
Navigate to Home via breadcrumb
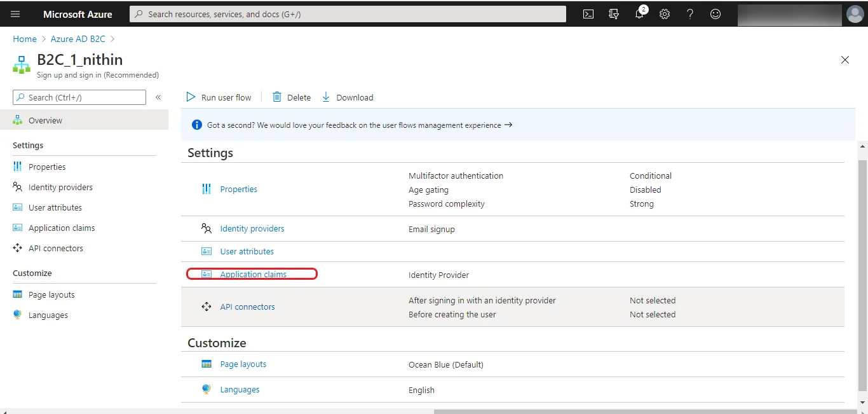point(25,39)
